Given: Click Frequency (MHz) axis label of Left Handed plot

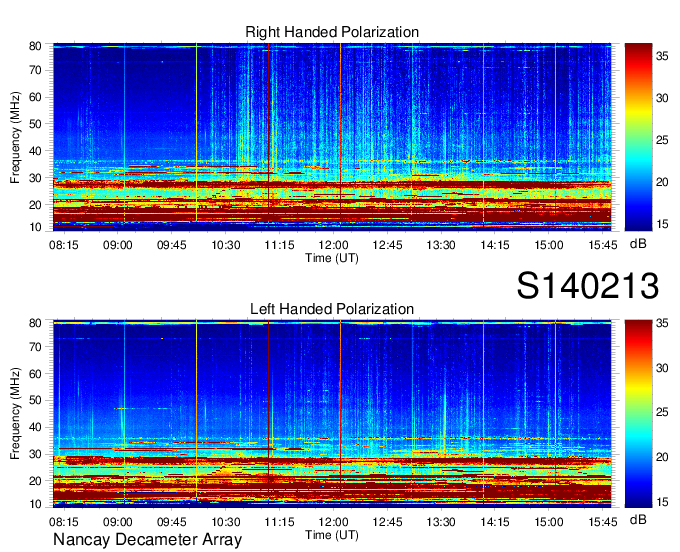Looking at the screenshot, I should 15,414.
